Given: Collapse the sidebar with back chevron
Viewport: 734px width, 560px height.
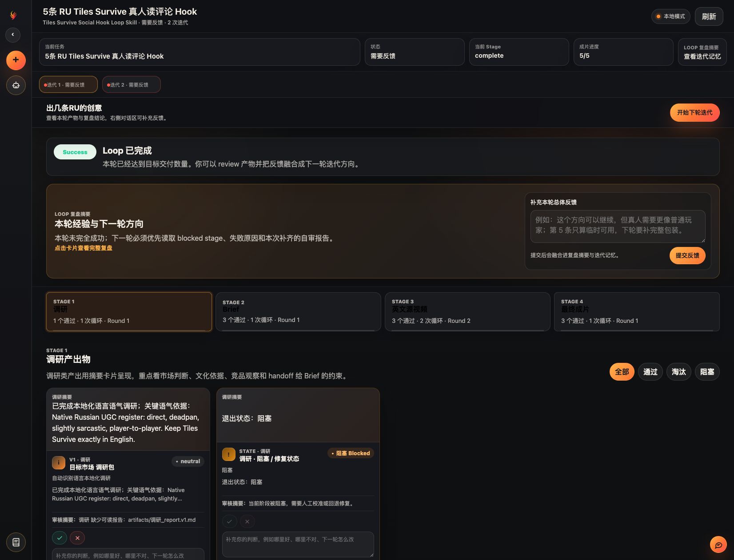Looking at the screenshot, I should coord(13,35).
